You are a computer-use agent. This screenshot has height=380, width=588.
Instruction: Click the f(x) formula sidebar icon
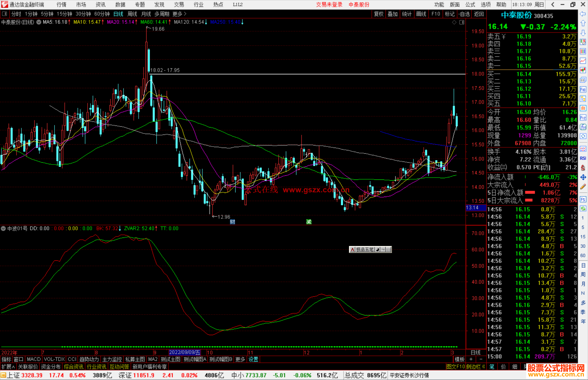tap(583, 127)
